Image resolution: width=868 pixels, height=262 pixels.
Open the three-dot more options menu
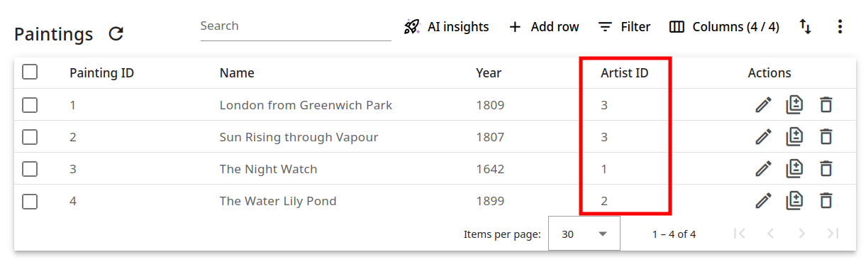click(840, 27)
